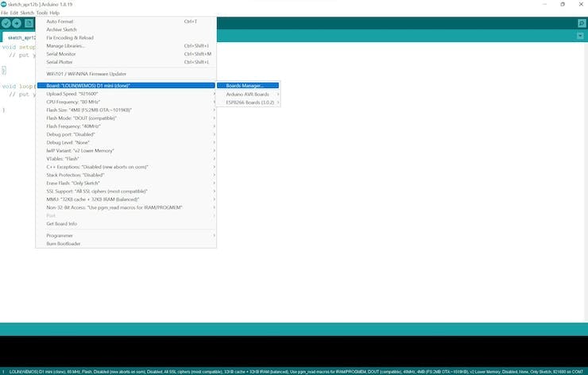Open the Sketch menu
This screenshot has width=588, height=375.
click(27, 13)
